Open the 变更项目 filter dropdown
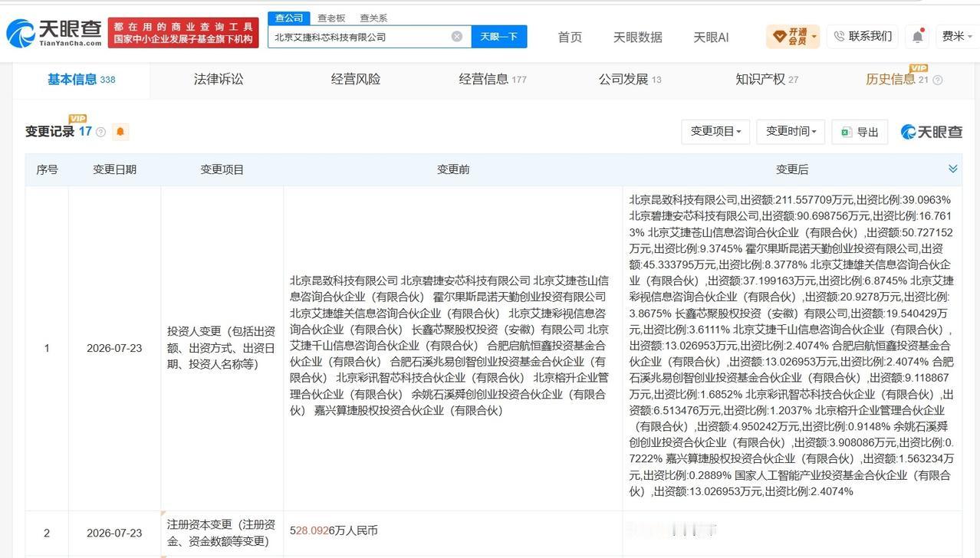The image size is (980, 558). pyautogui.click(x=715, y=131)
